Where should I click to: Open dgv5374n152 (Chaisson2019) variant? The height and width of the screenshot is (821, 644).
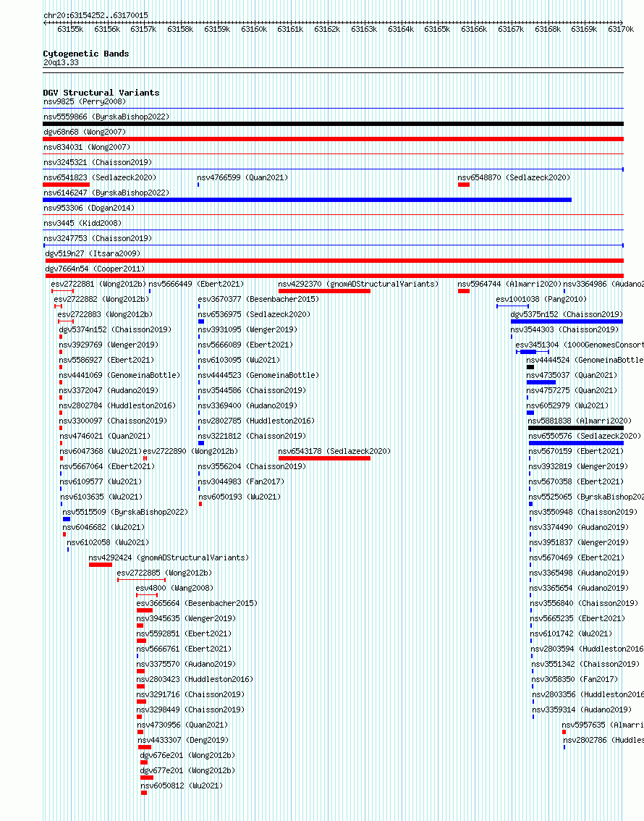(x=115, y=329)
